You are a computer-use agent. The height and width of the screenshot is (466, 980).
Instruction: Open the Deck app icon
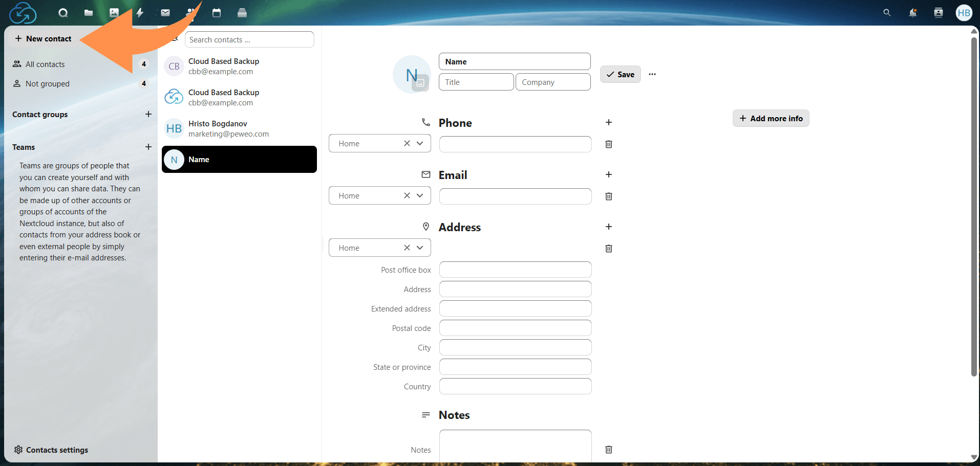point(242,13)
